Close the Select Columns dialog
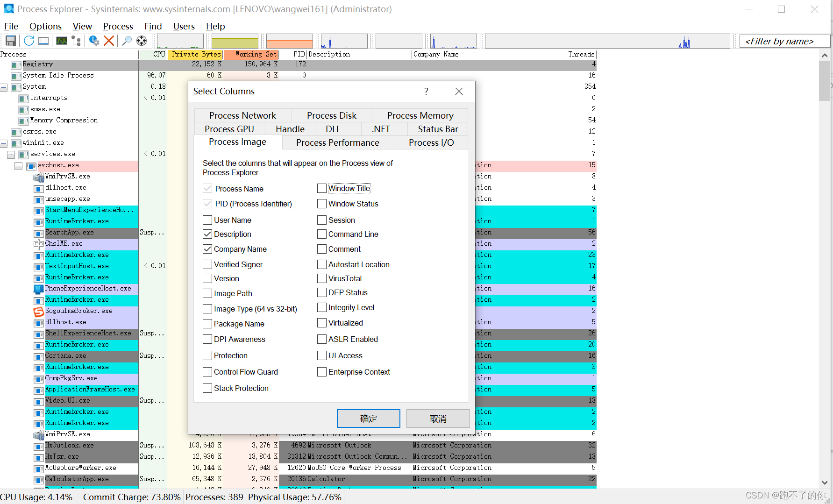Screen dimensions: 833x504 point(459,92)
